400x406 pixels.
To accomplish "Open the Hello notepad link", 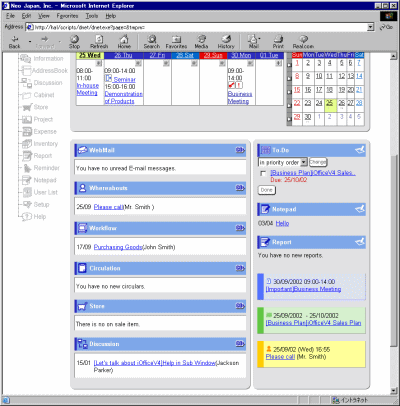I will click(x=282, y=223).
